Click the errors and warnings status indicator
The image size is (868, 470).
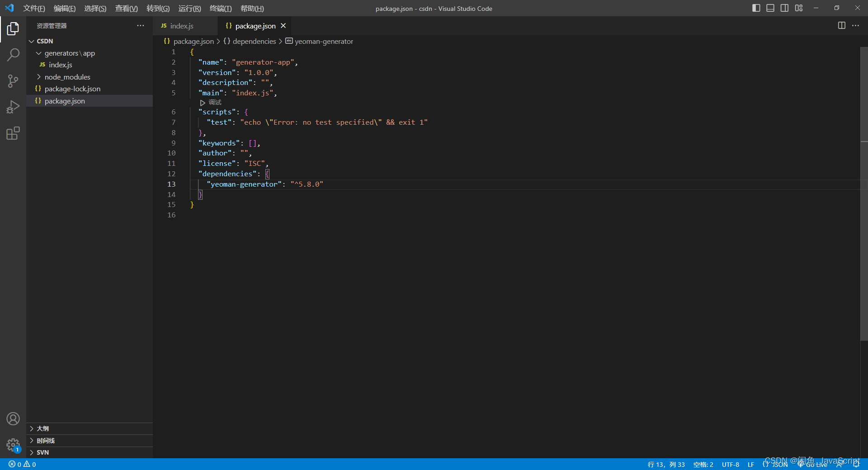coord(22,464)
